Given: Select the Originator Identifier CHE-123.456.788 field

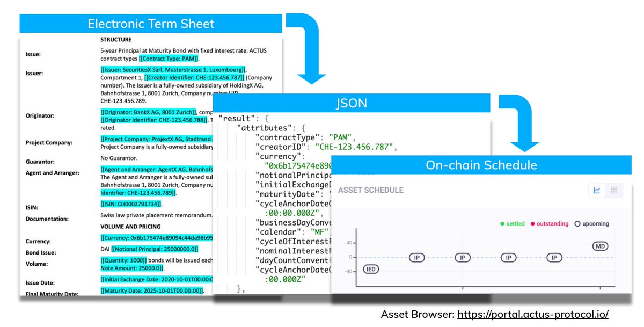Looking at the screenshot, I should (153, 120).
